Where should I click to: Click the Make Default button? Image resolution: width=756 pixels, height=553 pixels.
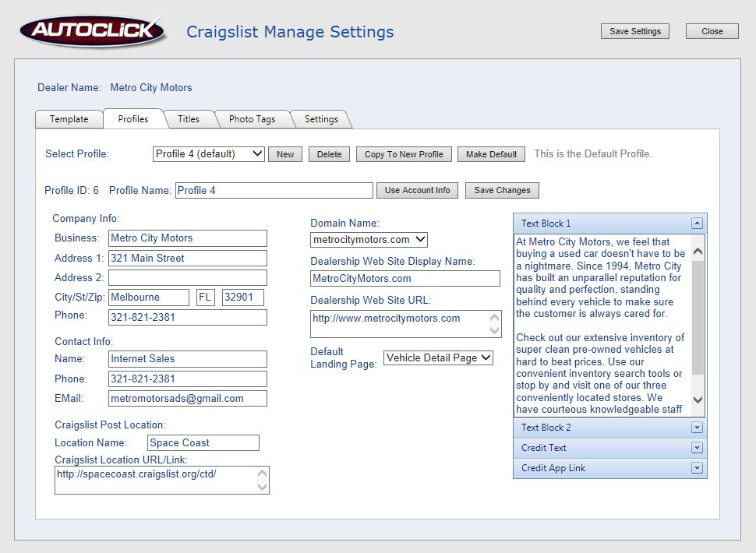[491, 154]
